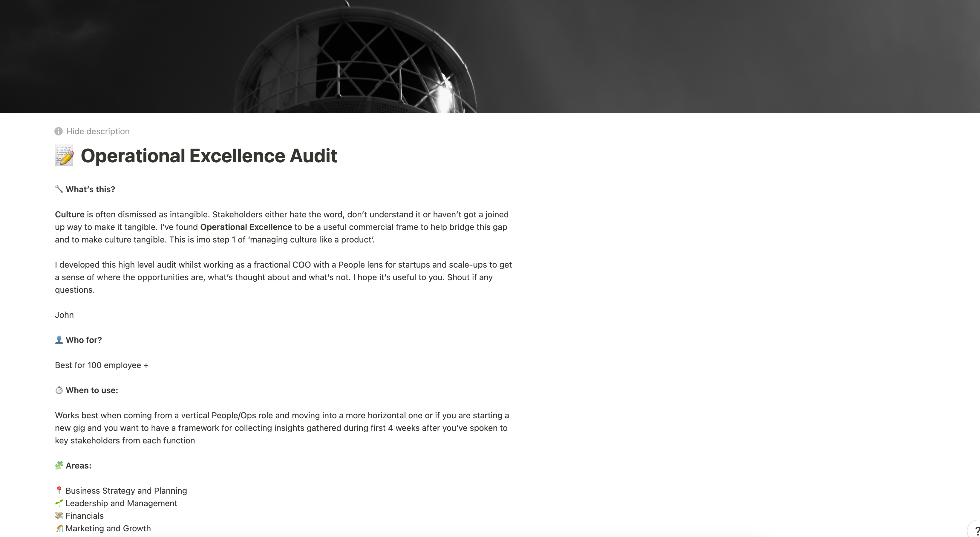Click the paragraph starting with I developed this
The width and height of the screenshot is (980, 537).
tap(284, 277)
